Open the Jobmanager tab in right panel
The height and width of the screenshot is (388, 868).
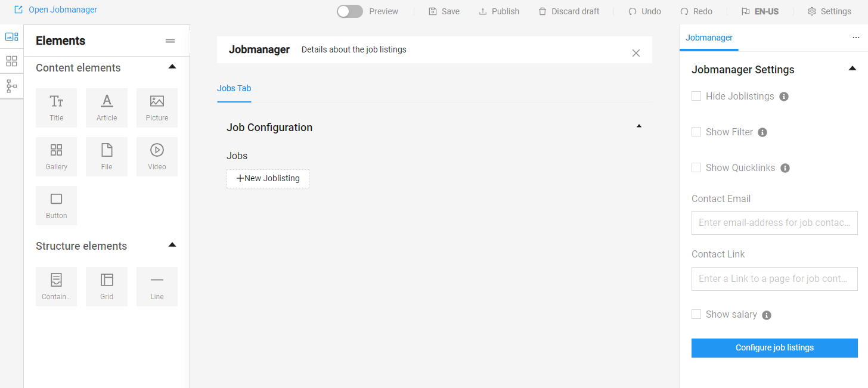coord(709,38)
